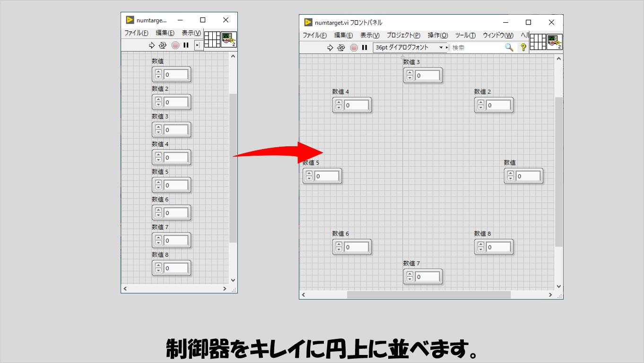Screen dimensions: 644x363
Task: Click the 数値 8 value field in left window
Action: click(x=176, y=268)
